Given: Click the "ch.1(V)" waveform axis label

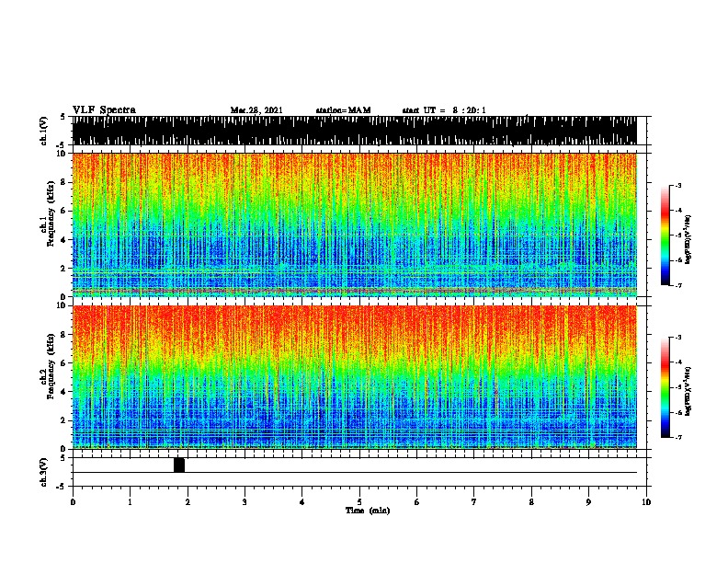Looking at the screenshot, I should click(43, 131).
